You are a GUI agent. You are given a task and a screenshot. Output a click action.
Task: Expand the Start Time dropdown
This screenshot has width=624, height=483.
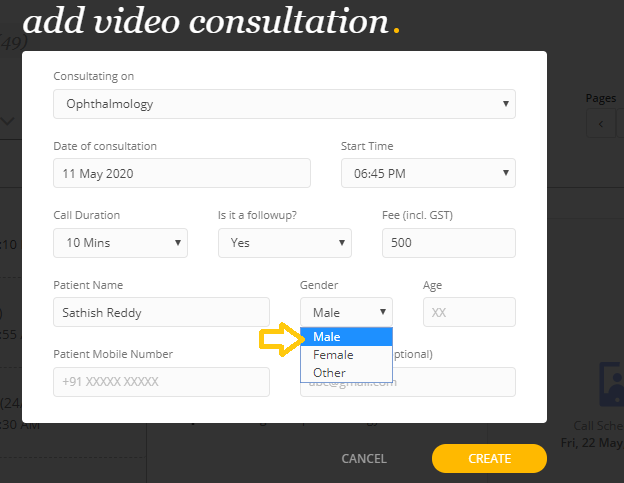[428, 173]
